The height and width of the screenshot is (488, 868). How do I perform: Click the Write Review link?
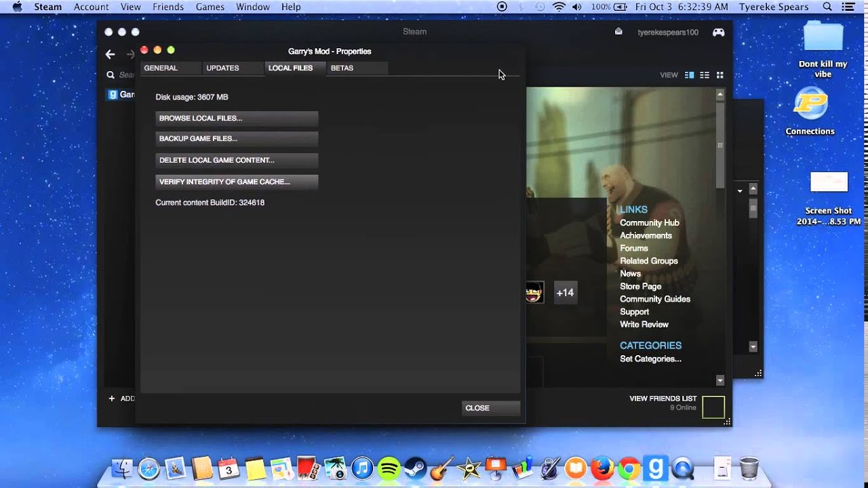click(644, 325)
